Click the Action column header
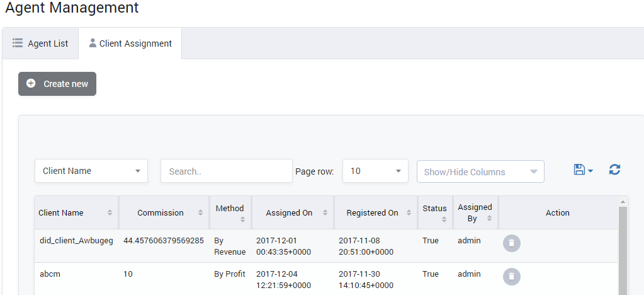644x295 pixels. (557, 213)
